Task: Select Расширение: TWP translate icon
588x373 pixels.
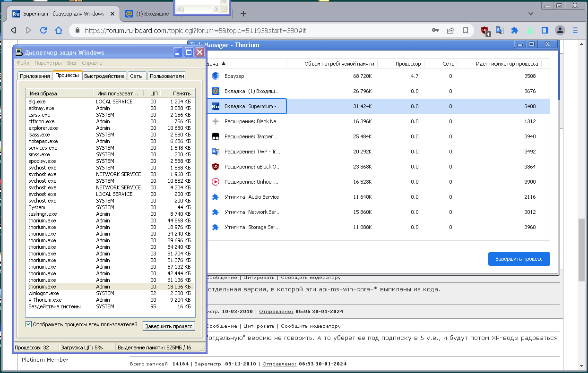Action: click(216, 152)
